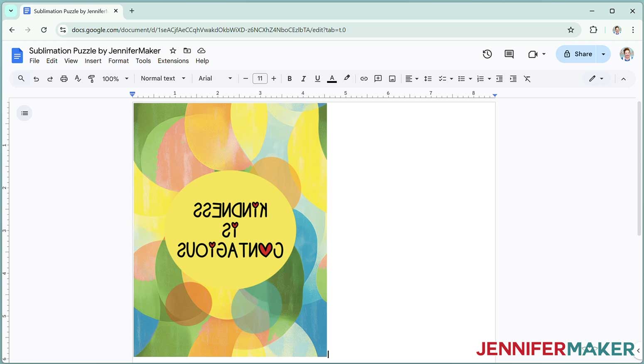The width and height of the screenshot is (644, 364).
Task: Add a comment from the toolbar
Action: point(378,79)
